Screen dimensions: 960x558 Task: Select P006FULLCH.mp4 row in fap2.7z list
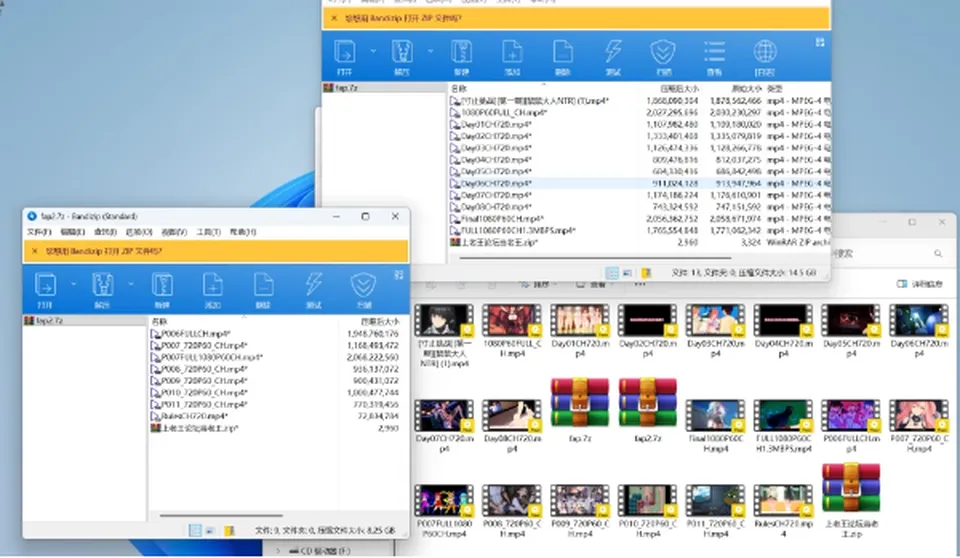tap(276, 334)
